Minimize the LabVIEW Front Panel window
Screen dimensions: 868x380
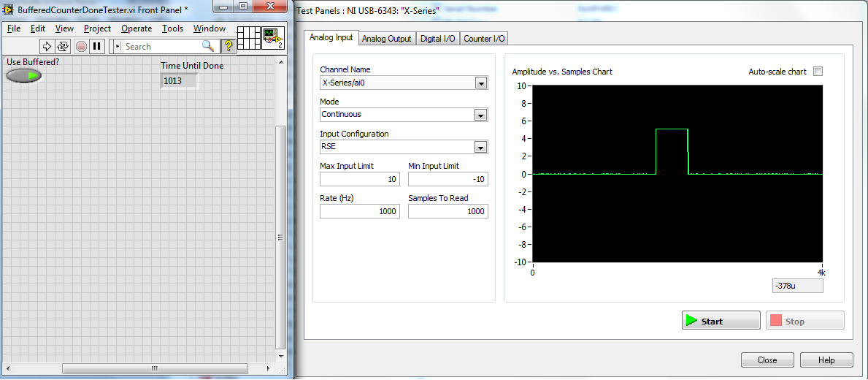(223, 7)
